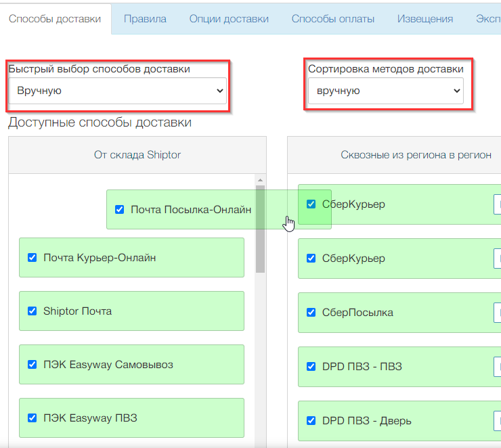Toggle the Почта Курьер-Онлайн checkbox
This screenshot has width=501, height=448.
(32, 257)
